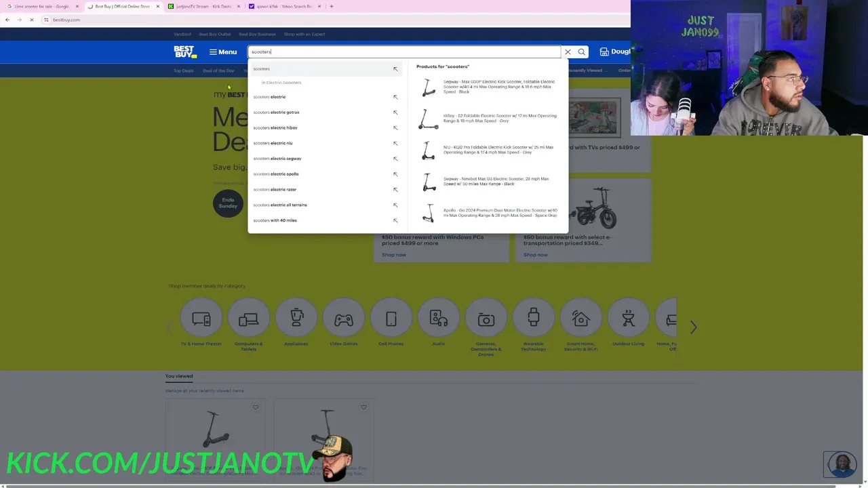Fill search with 'scooters electric' arrow icon
Viewport: 868px width, 488px height.
(x=395, y=97)
